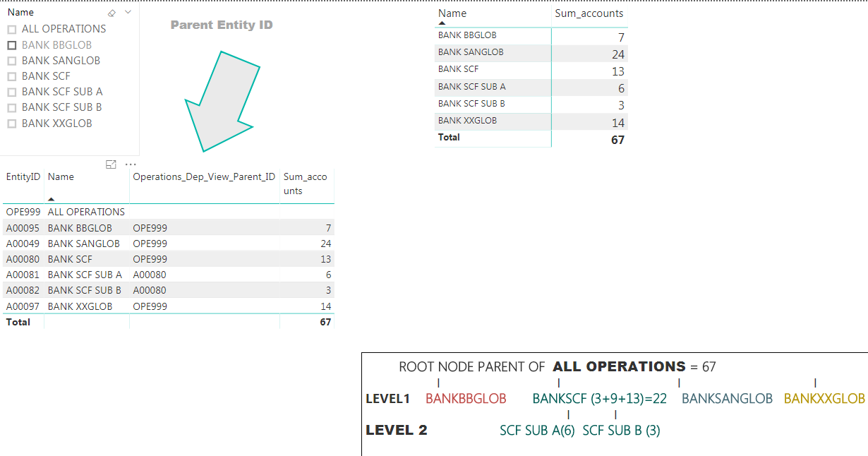Check BANK XXGLOB in the slicer
This screenshot has height=456, width=868.
pos(11,124)
